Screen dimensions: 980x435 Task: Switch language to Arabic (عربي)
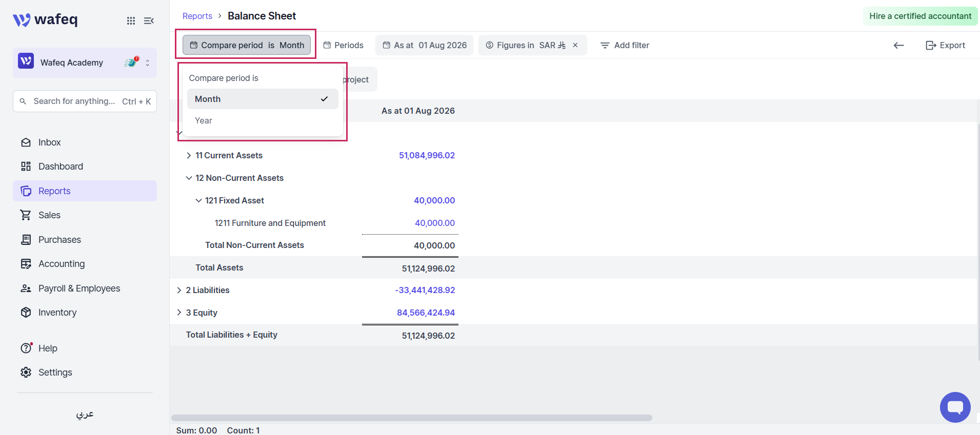[85, 414]
